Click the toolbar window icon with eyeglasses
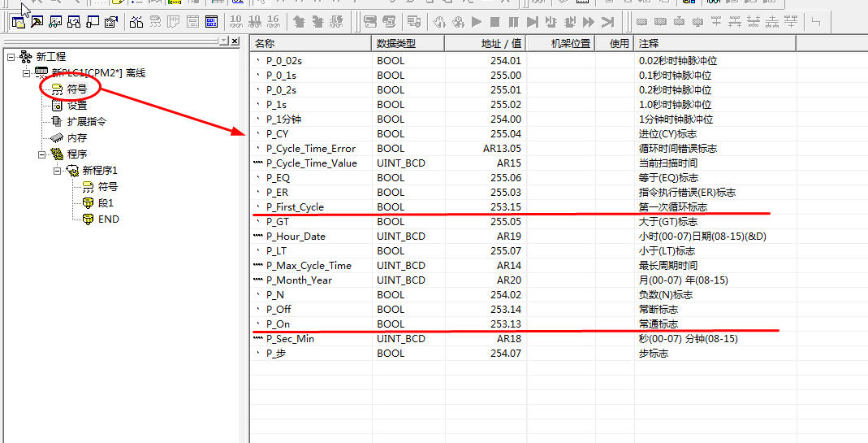The width and height of the screenshot is (868, 443). coord(56,22)
